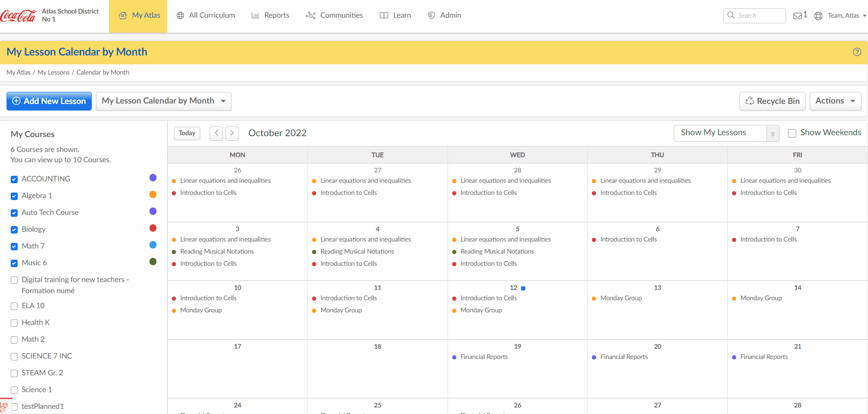Open the mail inbox envelope icon
Screen dimensions: 868x414
(798, 16)
